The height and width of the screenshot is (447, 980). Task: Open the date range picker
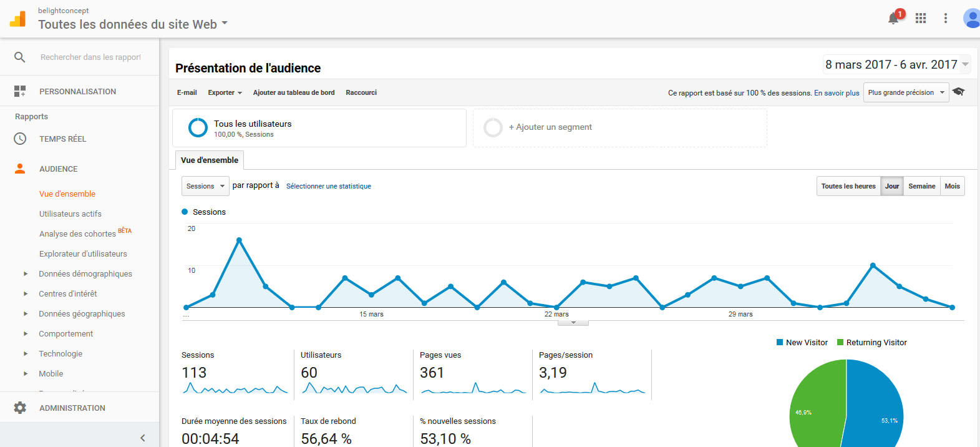(897, 64)
